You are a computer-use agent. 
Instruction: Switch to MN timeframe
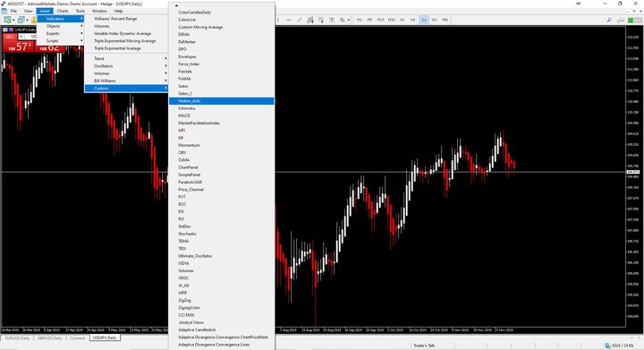[x=445, y=20]
